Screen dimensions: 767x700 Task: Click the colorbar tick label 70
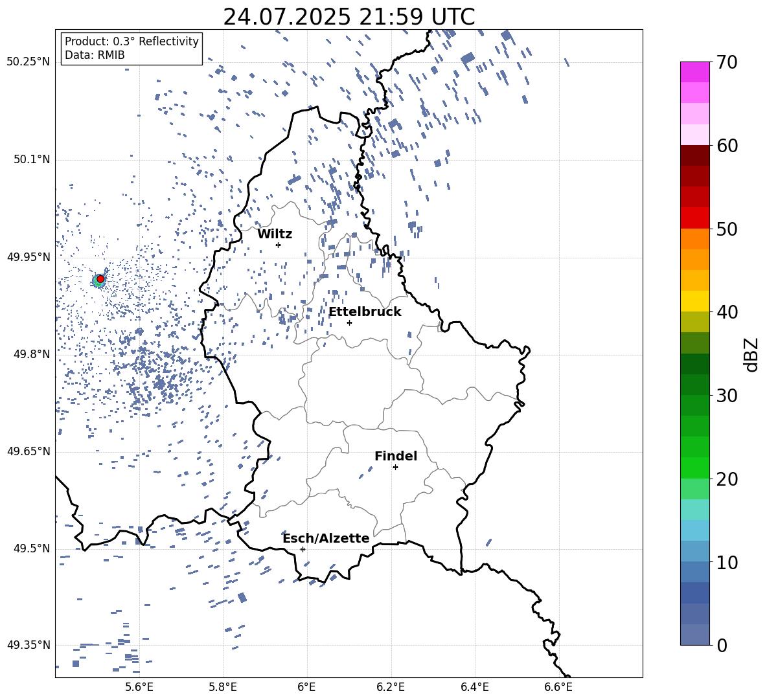[727, 63]
